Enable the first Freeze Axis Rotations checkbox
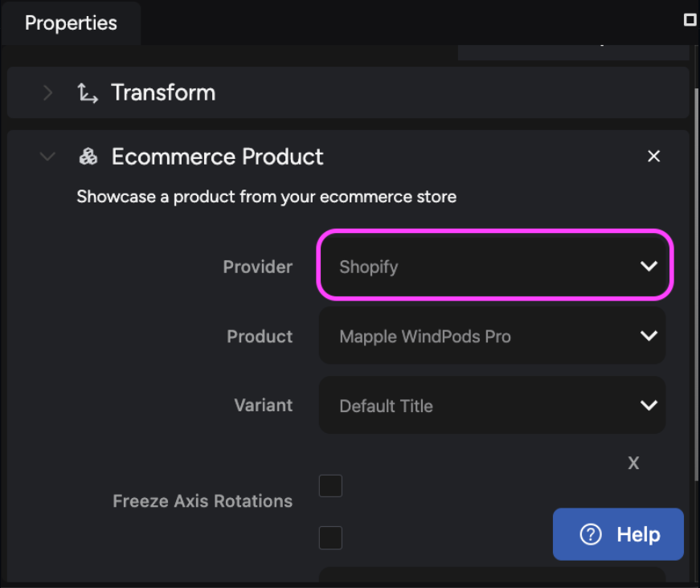 point(330,486)
